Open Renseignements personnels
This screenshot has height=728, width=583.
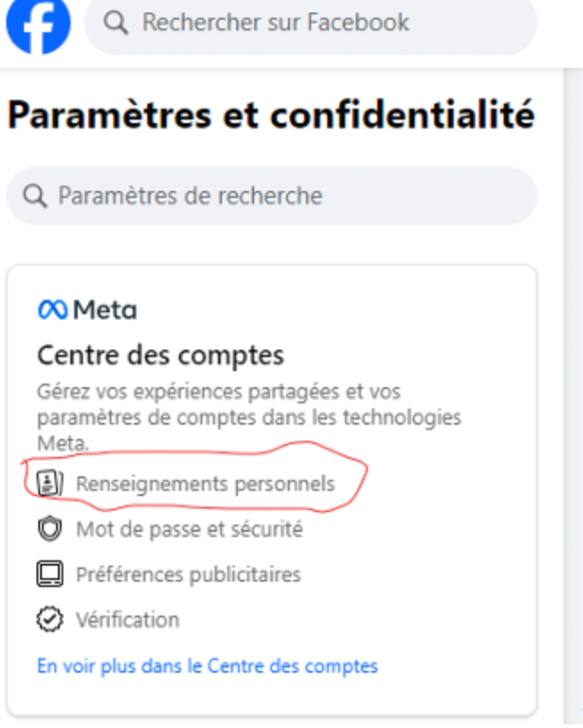tap(205, 484)
